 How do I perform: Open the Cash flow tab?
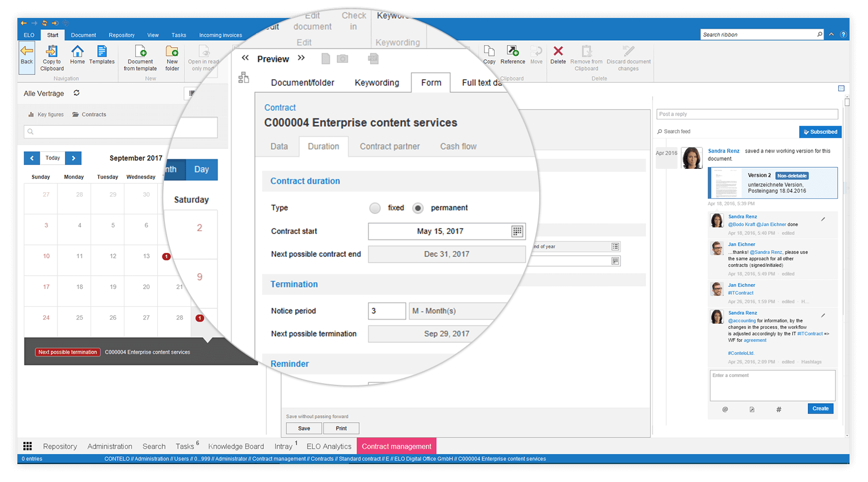pos(458,147)
